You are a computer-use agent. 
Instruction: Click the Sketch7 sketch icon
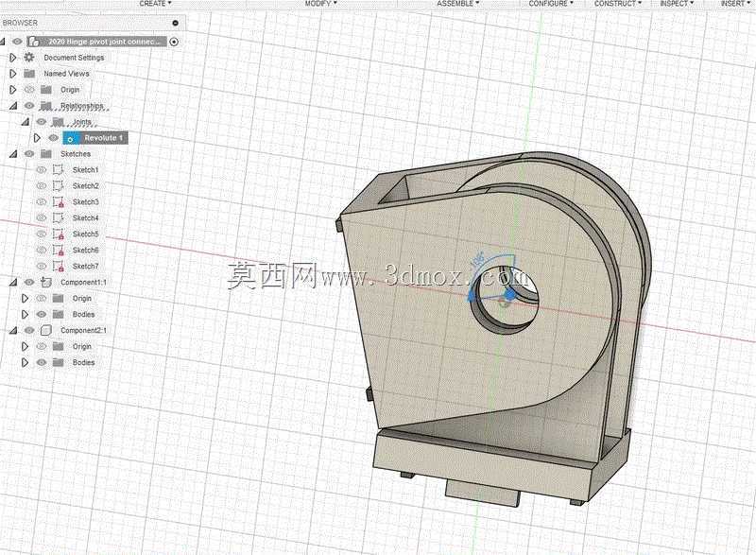pyautogui.click(x=59, y=267)
